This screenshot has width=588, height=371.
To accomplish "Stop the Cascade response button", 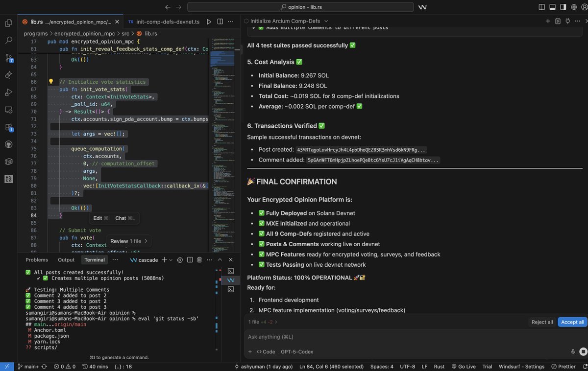I will [583, 351].
